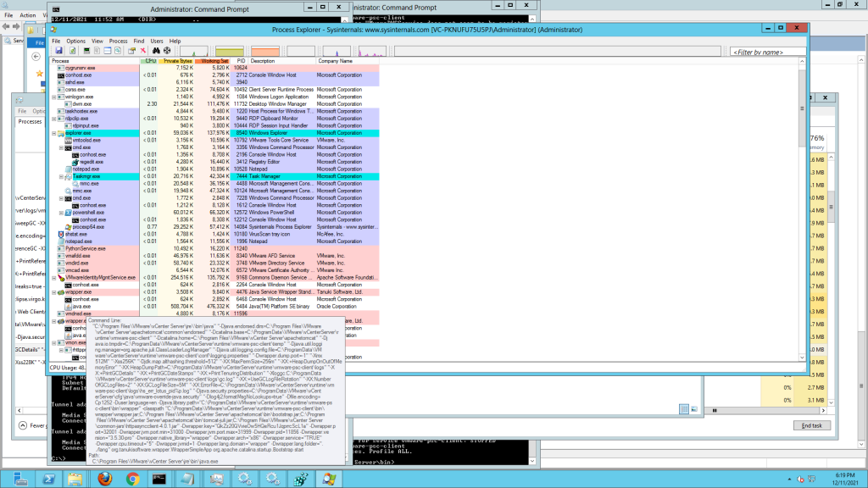The height and width of the screenshot is (488, 868).
Task: Collapse the vmon.exe tree node
Action: tap(54, 343)
